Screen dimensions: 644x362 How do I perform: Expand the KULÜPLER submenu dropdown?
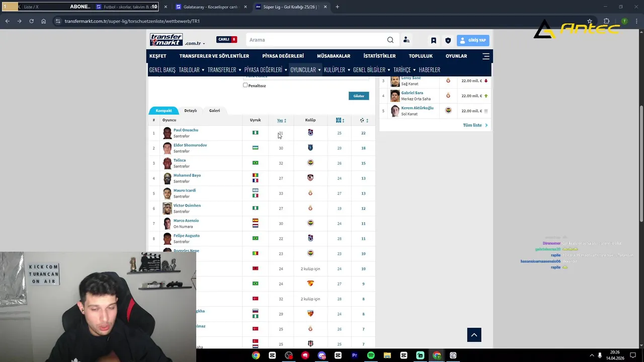337,70
